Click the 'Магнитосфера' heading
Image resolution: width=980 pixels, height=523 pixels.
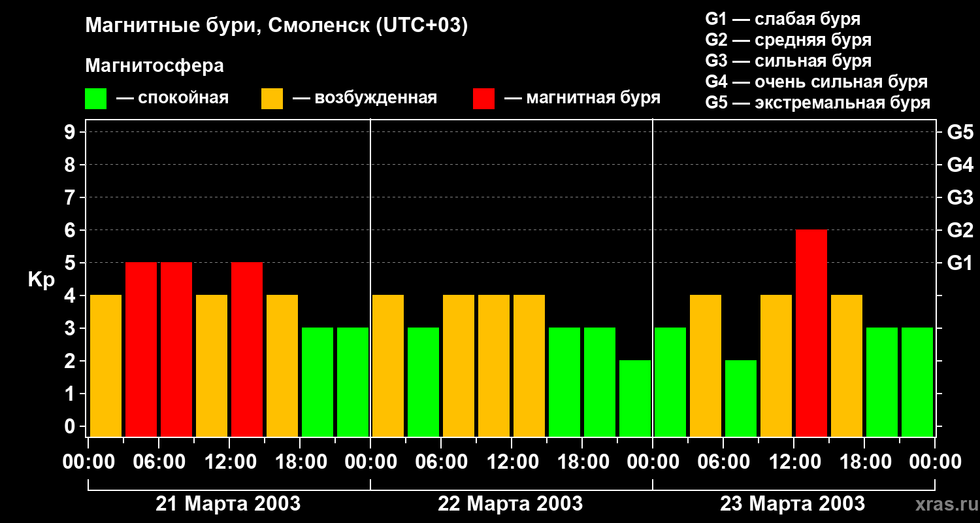(x=154, y=66)
